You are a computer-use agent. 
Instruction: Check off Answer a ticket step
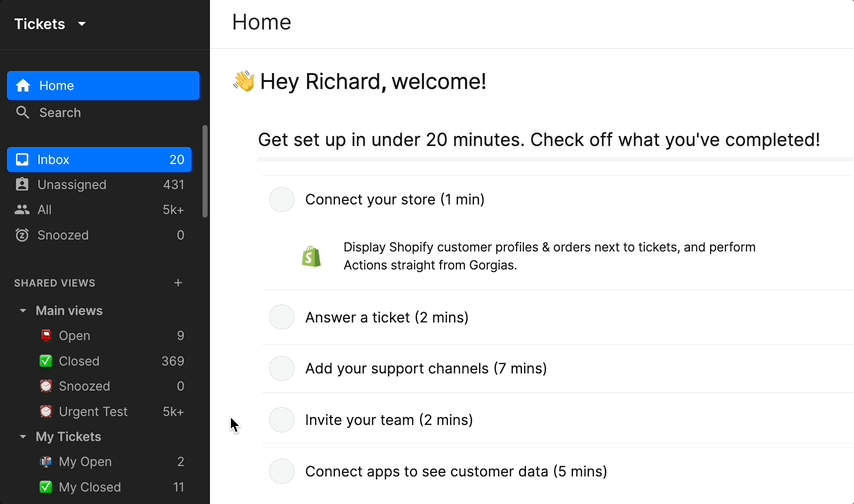point(282,317)
